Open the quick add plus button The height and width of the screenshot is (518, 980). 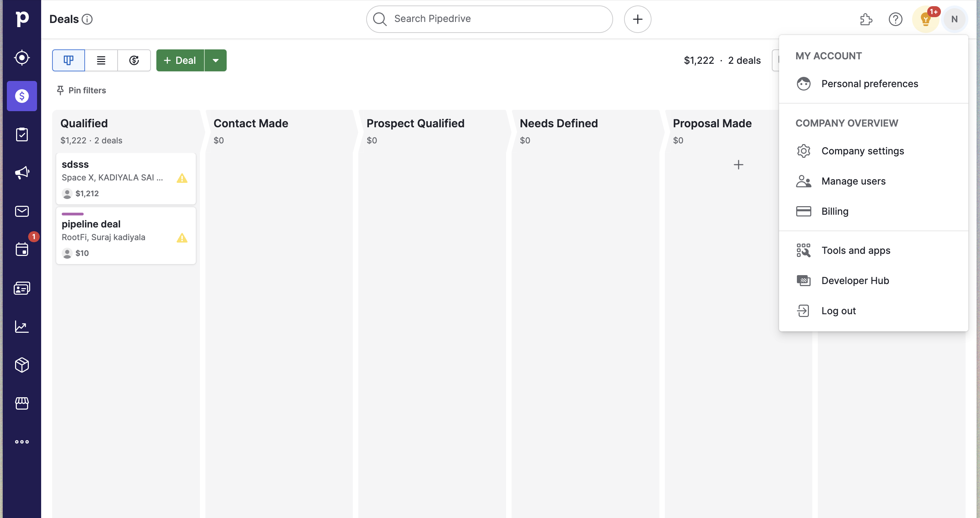pos(637,19)
